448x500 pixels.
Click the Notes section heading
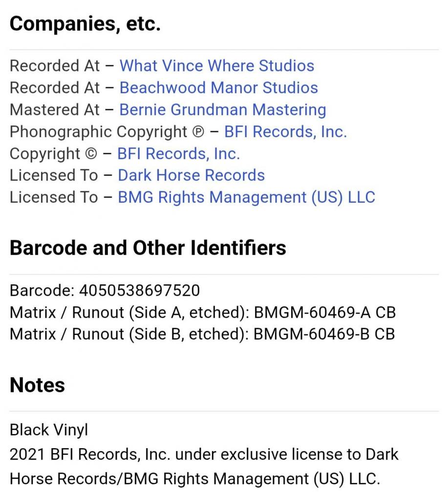[37, 385]
